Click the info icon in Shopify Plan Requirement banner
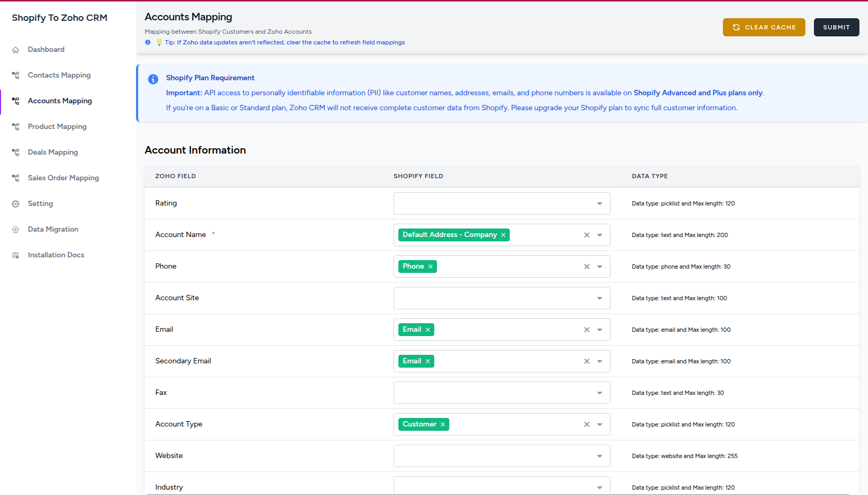 [x=153, y=79]
